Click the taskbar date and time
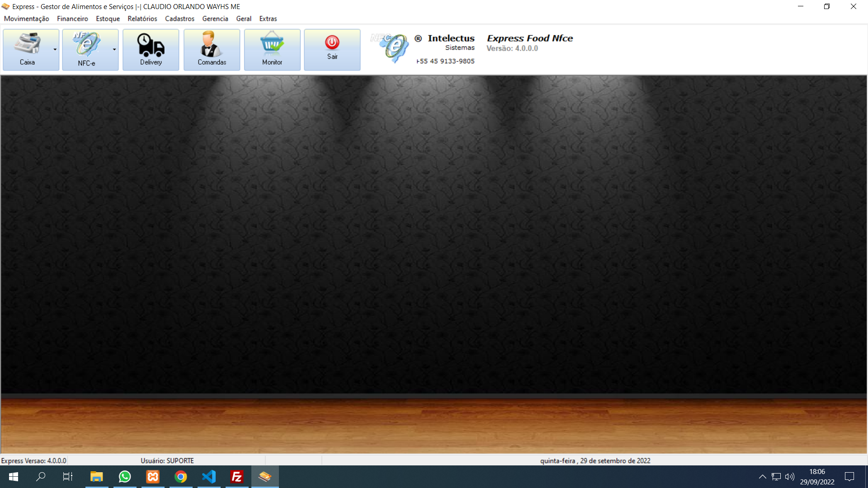868x488 pixels. (817, 477)
